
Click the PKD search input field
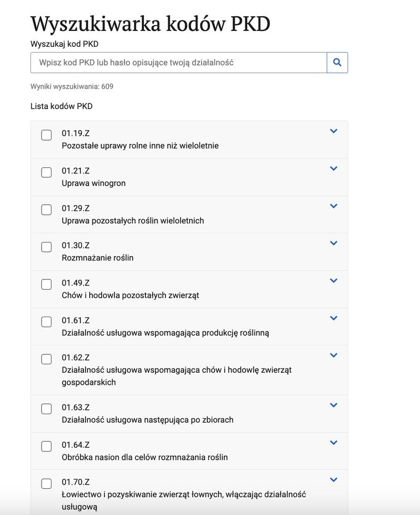point(178,62)
